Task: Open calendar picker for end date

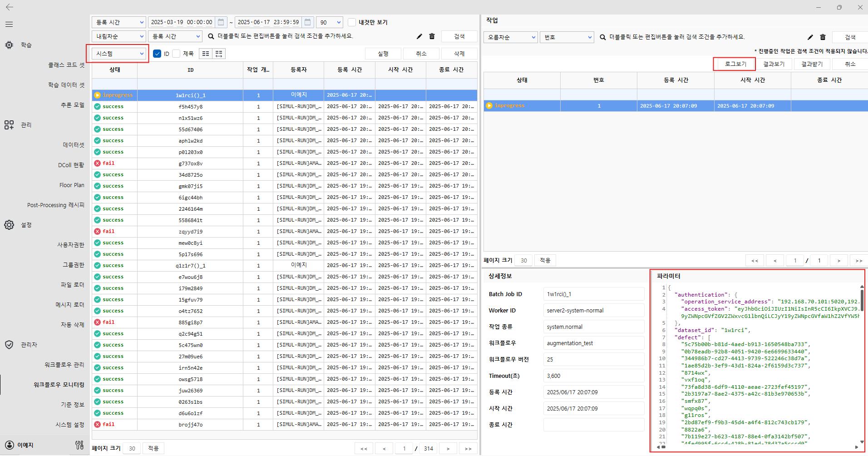Action: 307,22
